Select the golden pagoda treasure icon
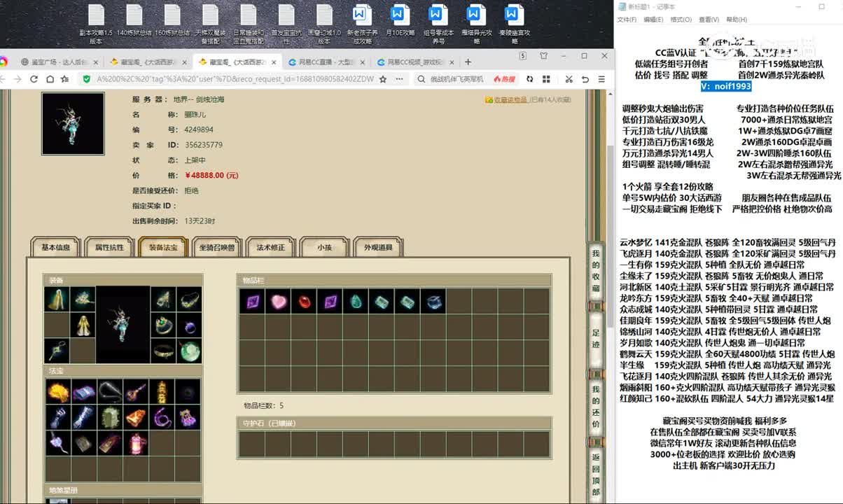The height and width of the screenshot is (504, 843). click(162, 392)
